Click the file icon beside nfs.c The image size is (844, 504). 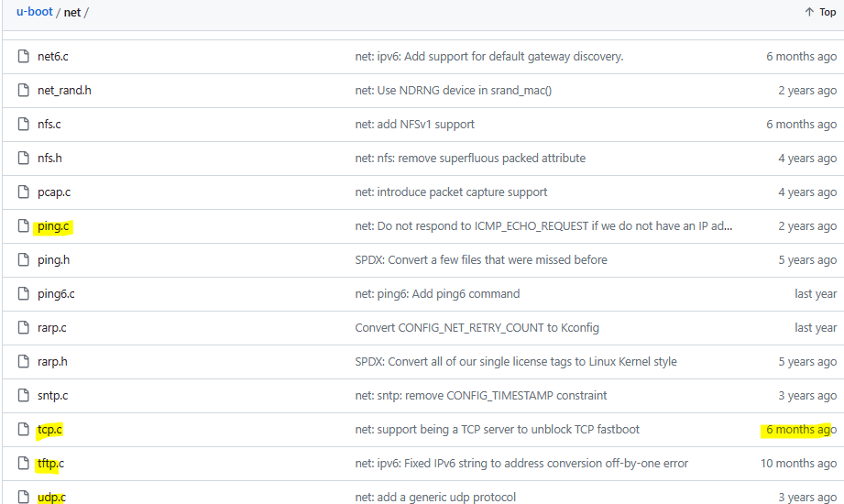pos(23,124)
